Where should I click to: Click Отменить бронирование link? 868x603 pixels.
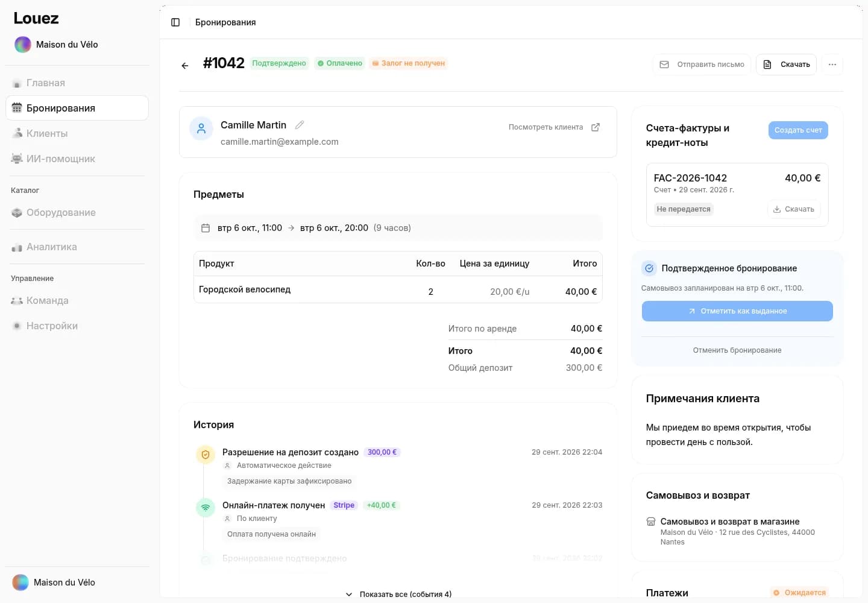(737, 350)
